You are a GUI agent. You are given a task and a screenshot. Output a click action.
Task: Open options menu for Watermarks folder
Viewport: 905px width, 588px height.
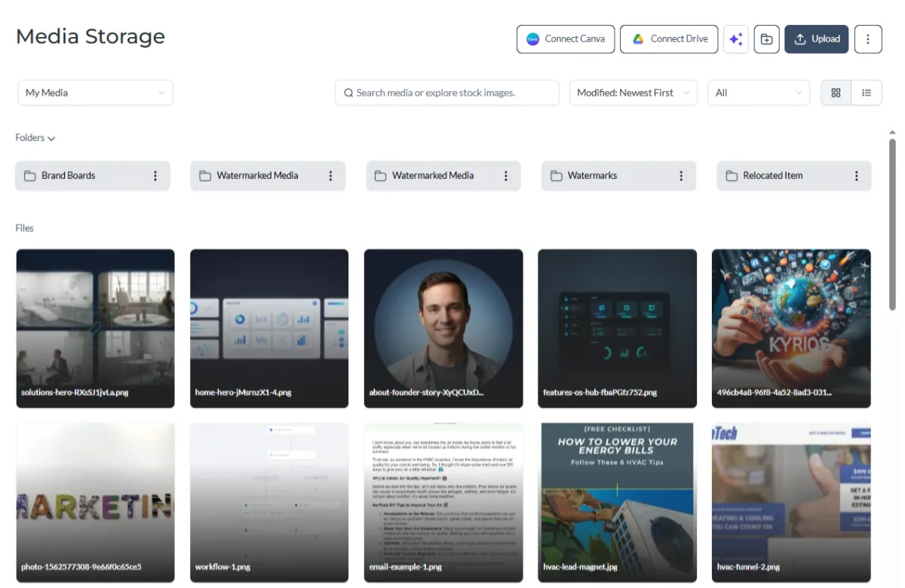point(681,176)
